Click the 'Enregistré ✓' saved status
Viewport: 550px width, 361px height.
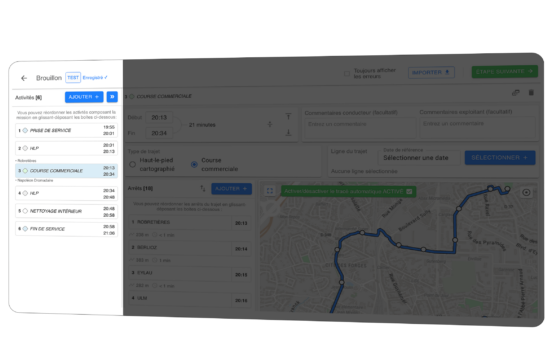95,78
